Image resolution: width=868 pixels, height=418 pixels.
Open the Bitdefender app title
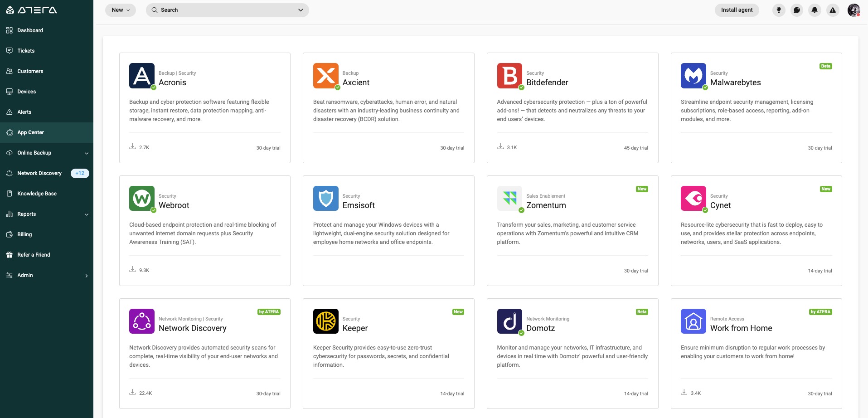(x=547, y=83)
